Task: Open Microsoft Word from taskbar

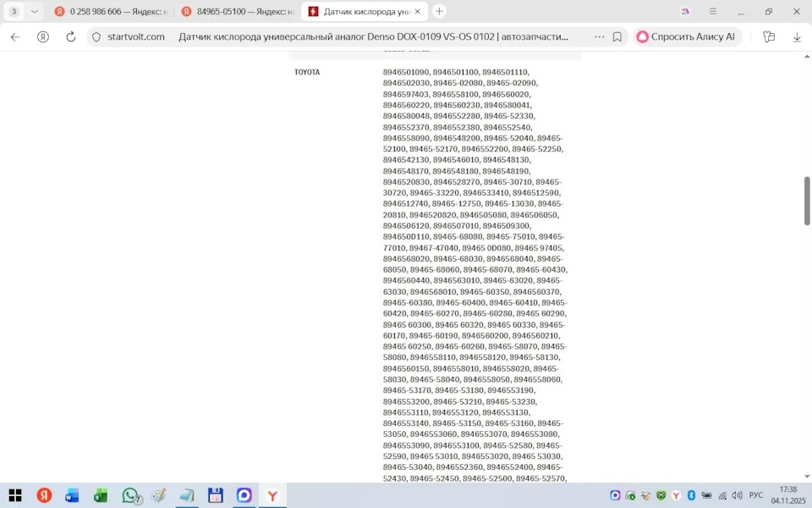Action: click(x=72, y=495)
